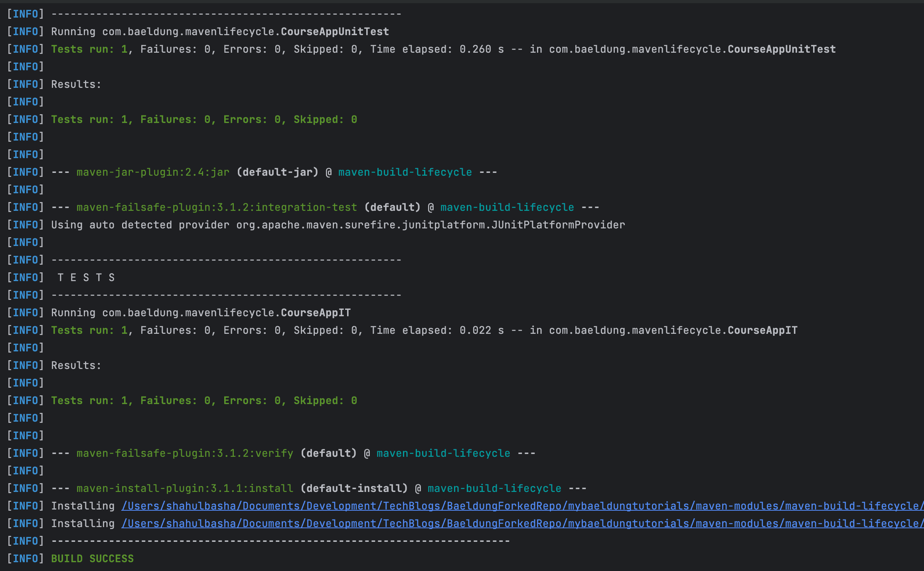Click the first Results: line
This screenshot has width=924, height=571.
click(x=76, y=84)
